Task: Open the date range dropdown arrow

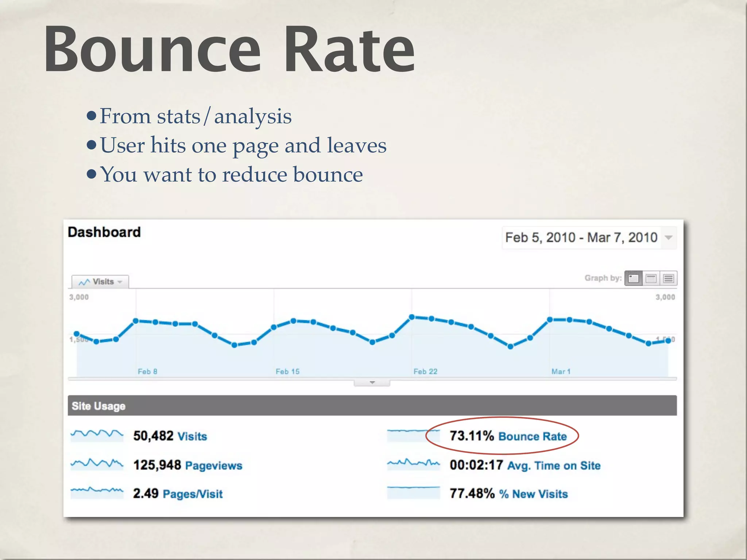Action: pos(669,238)
